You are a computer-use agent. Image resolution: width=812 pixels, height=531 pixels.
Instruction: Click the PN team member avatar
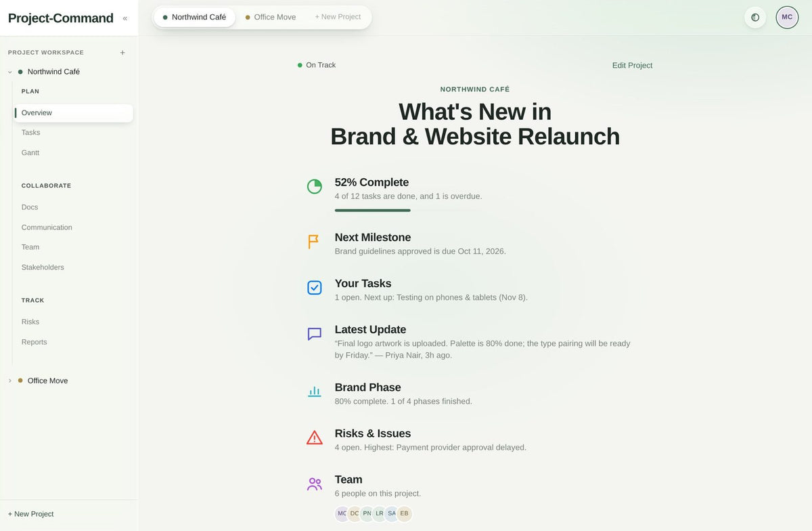tap(367, 514)
